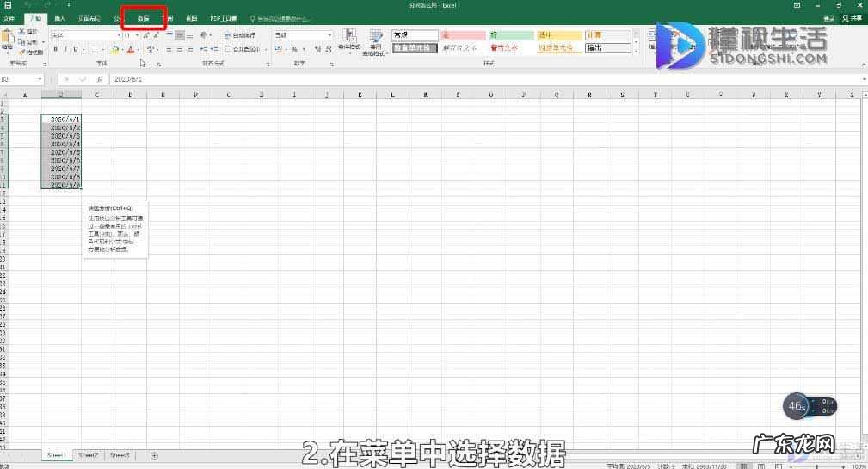
Task: Select the Output cell style
Action: [x=608, y=48]
